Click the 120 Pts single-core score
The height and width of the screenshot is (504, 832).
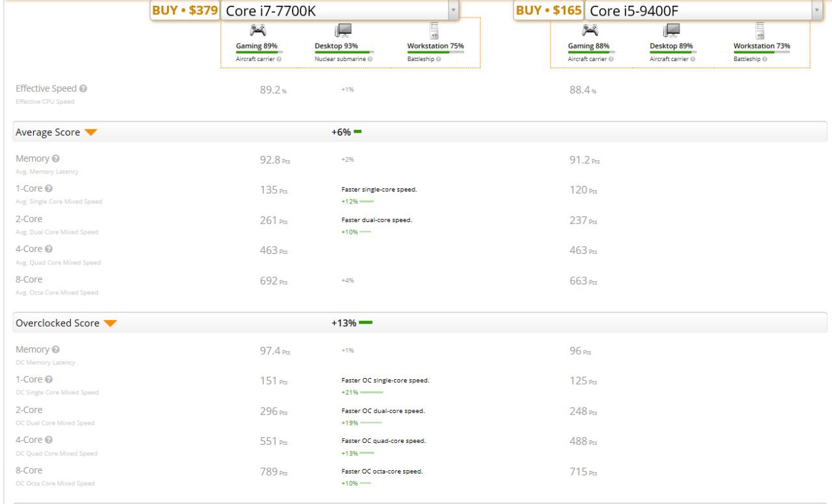point(583,190)
